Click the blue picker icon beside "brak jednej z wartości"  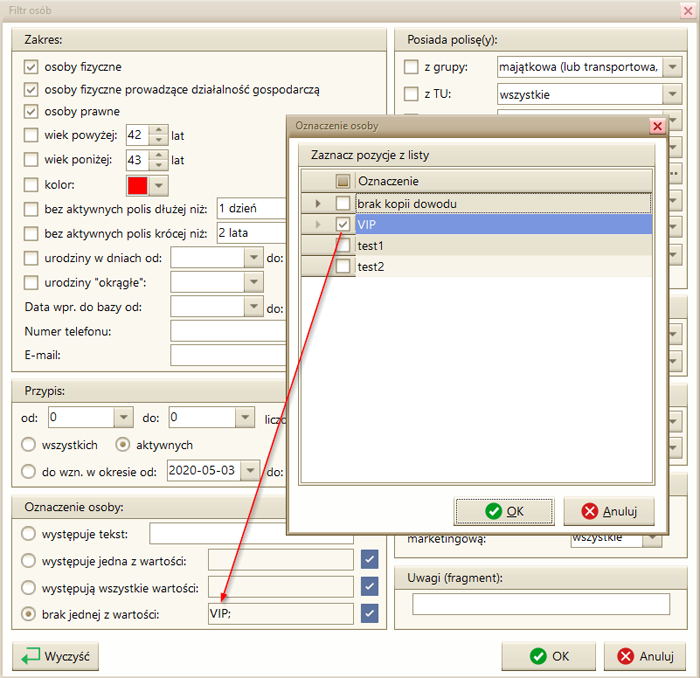tap(370, 613)
